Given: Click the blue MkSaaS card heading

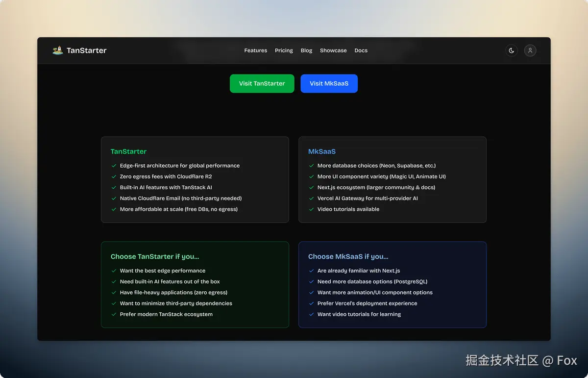Looking at the screenshot, I should point(322,151).
